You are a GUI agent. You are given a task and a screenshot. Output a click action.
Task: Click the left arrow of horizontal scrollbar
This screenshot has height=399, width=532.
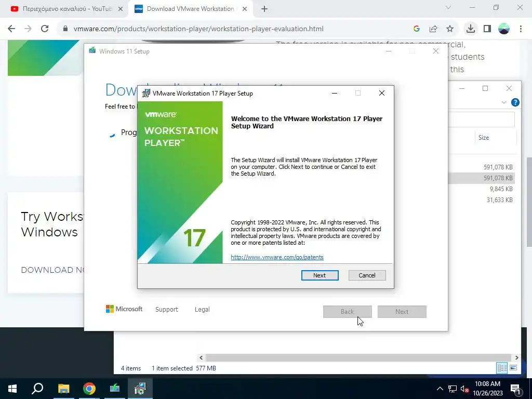click(x=201, y=357)
